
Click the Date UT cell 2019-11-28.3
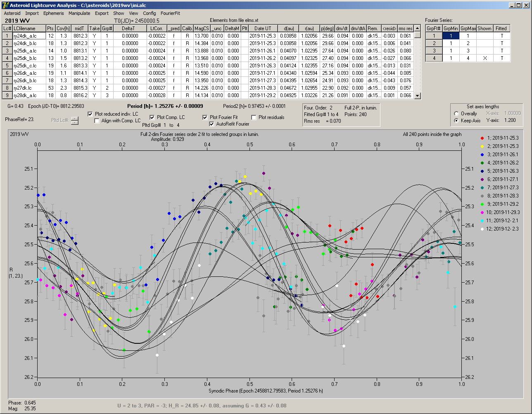coord(263,88)
